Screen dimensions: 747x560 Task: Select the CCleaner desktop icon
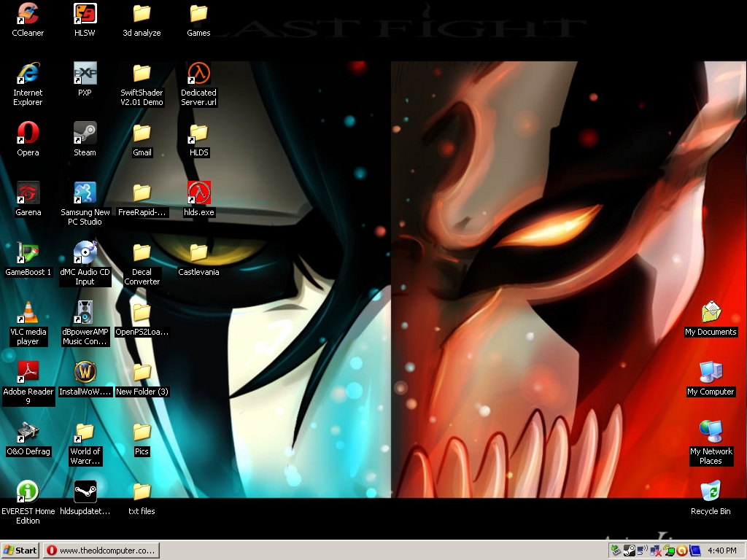(x=28, y=14)
